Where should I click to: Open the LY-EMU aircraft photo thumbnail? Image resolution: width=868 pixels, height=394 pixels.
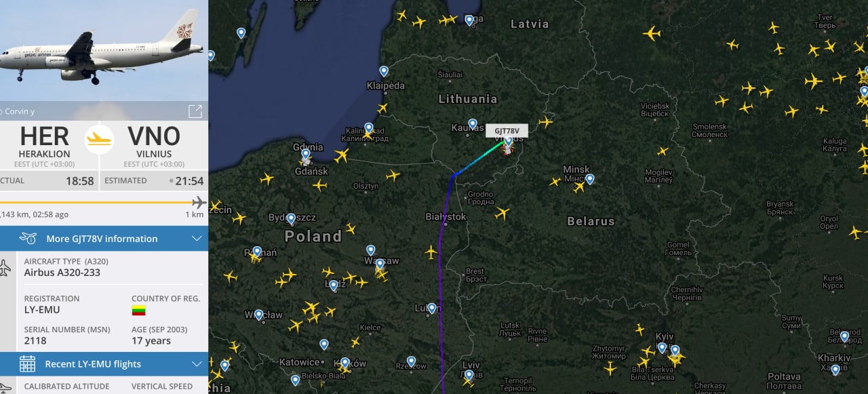coord(104,51)
